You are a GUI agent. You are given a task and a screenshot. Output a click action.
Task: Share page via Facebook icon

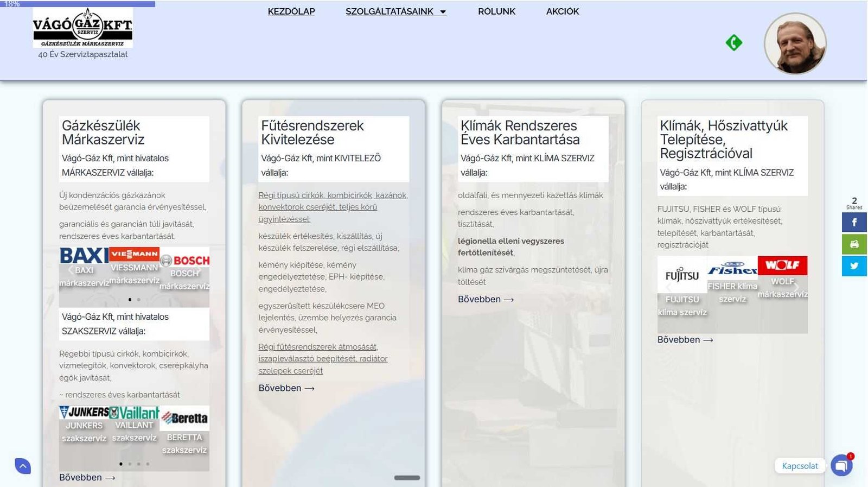pos(854,222)
